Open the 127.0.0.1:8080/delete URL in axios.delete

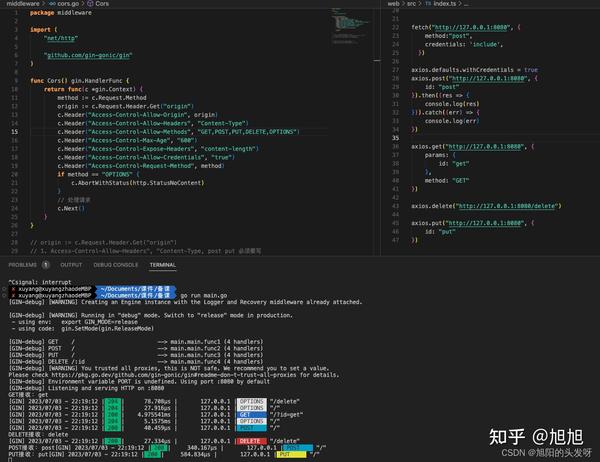507,206
